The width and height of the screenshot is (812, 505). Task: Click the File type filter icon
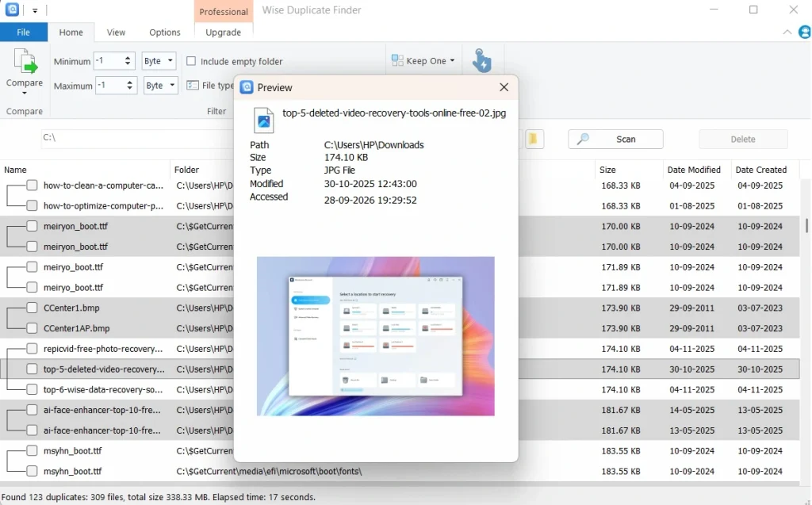[x=193, y=85]
